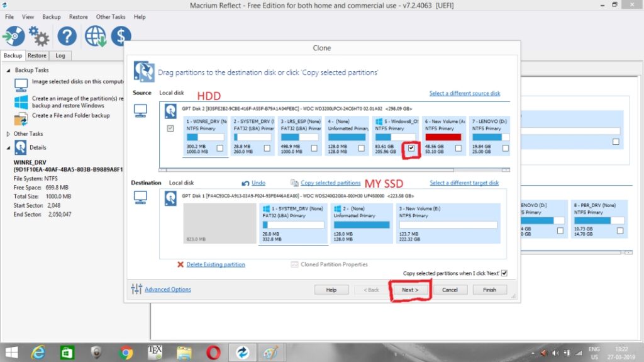Expand the Other Tasks tree section

[8, 133]
